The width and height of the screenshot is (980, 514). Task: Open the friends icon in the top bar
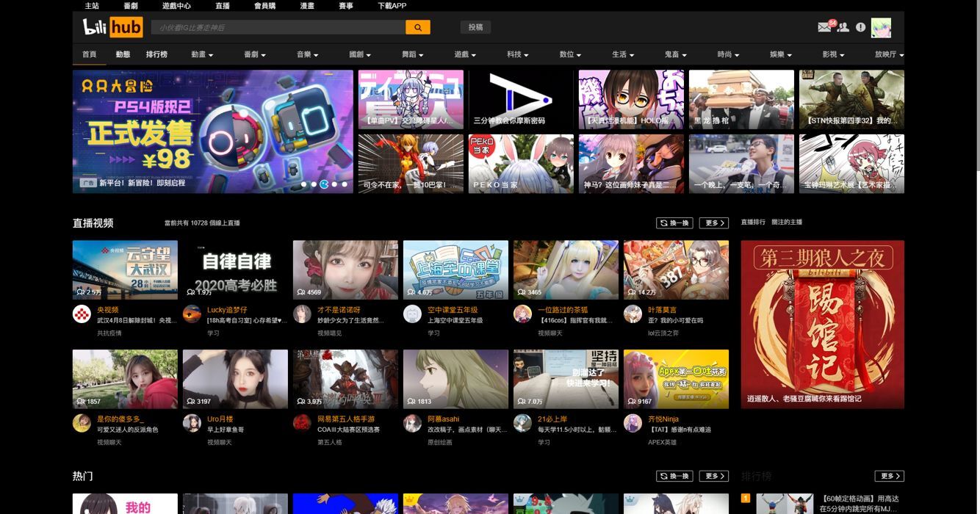tap(842, 27)
